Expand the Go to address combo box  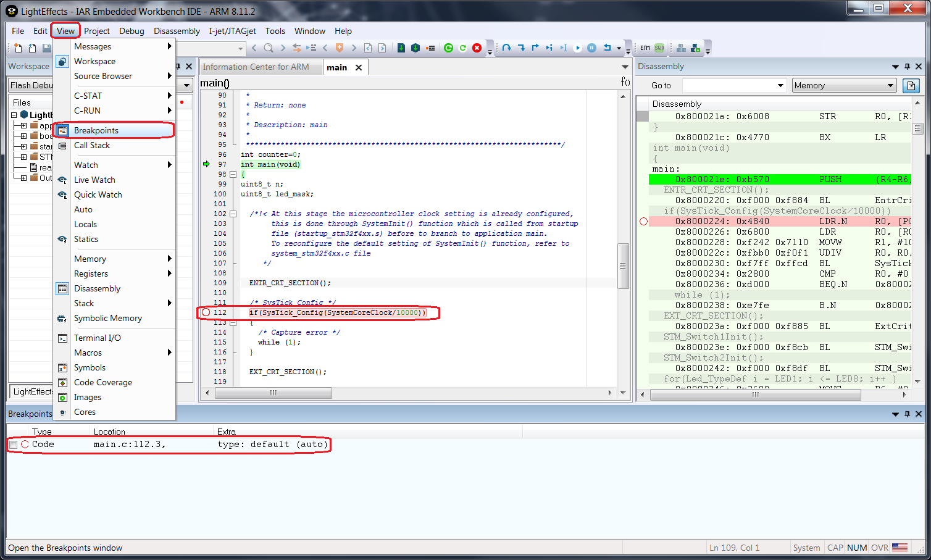point(780,86)
